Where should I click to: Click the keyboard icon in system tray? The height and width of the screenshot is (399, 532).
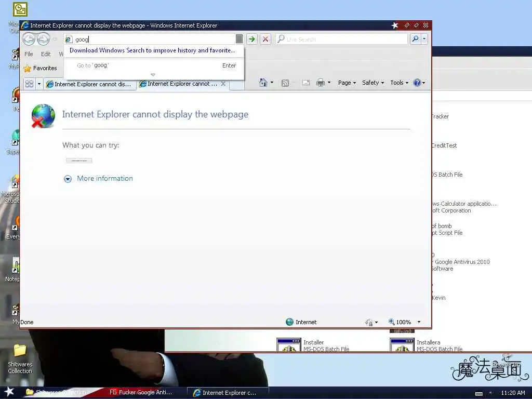[479, 394]
